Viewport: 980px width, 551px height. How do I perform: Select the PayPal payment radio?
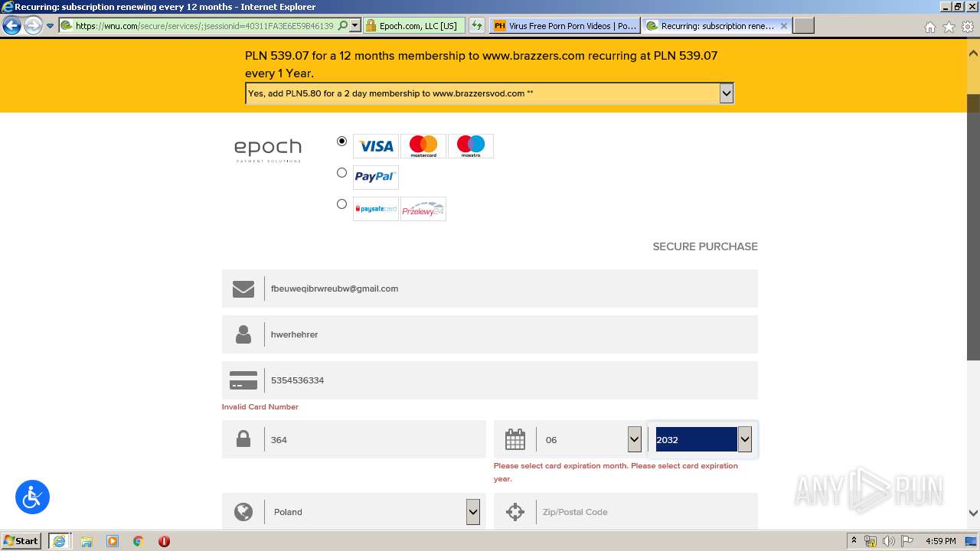(x=341, y=172)
